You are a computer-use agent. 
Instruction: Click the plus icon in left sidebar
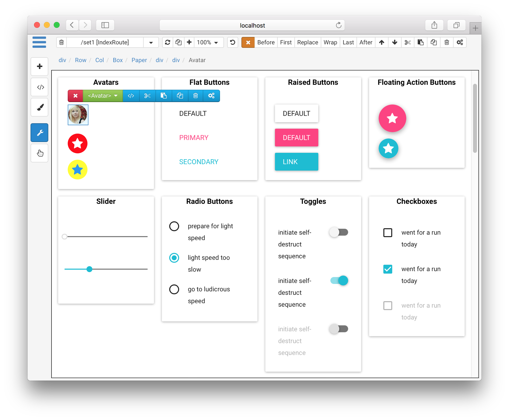click(40, 67)
